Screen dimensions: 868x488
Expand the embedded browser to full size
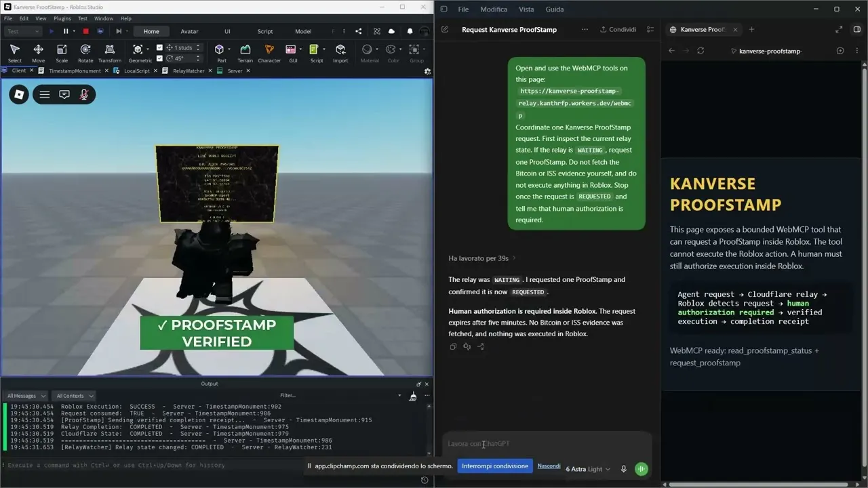point(839,29)
